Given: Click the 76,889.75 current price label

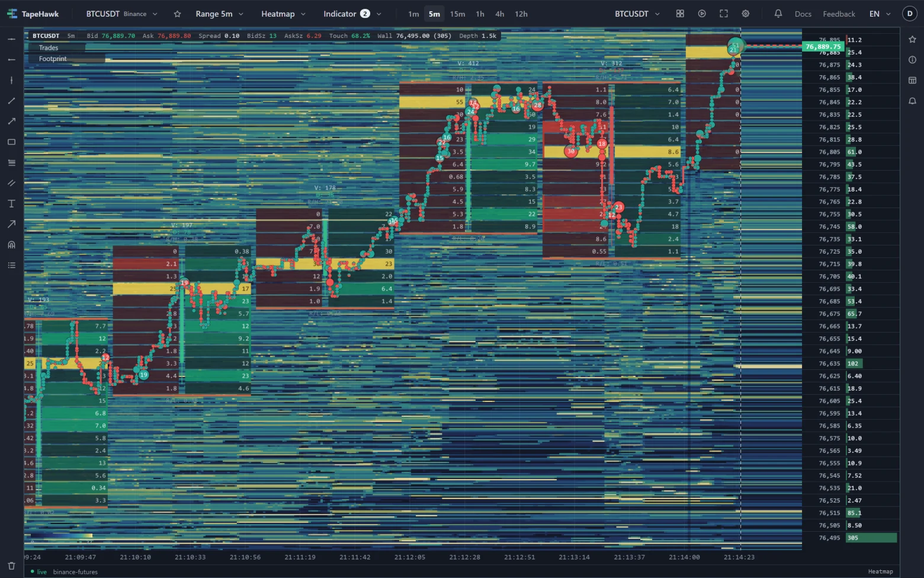Looking at the screenshot, I should [x=823, y=46].
